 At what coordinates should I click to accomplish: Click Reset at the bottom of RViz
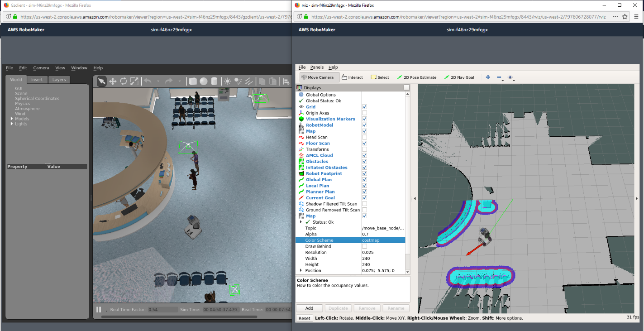(x=304, y=318)
